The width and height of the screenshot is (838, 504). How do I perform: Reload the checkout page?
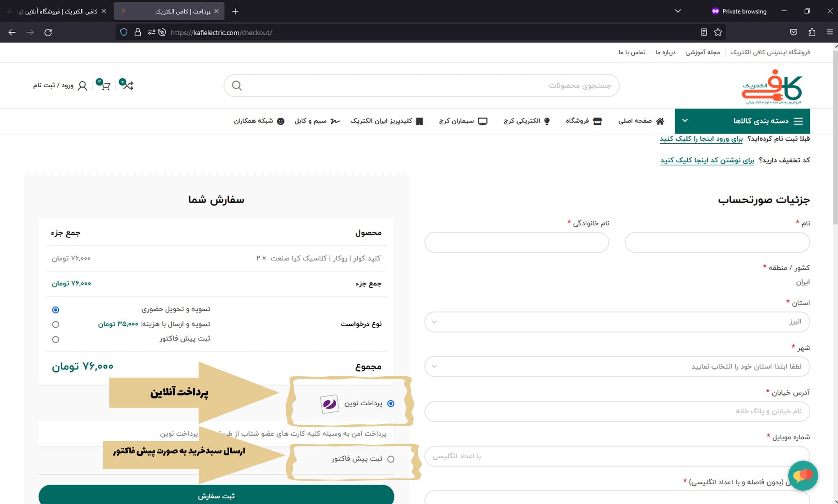(x=48, y=32)
